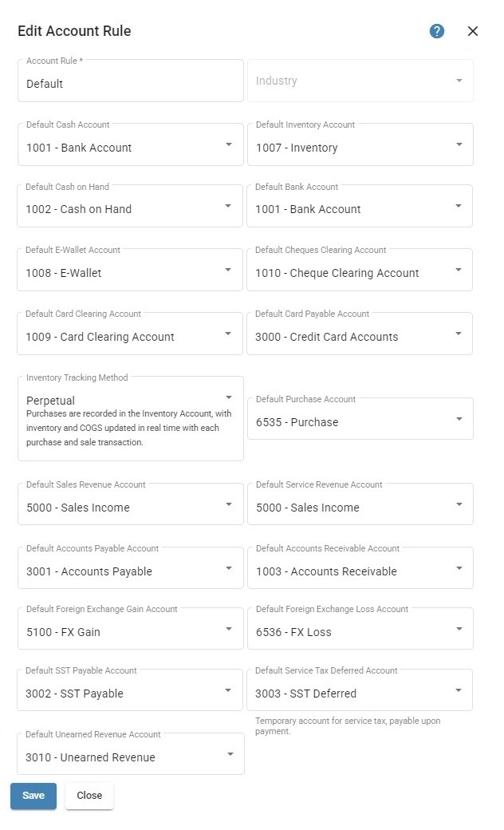Change Inventory Tracking Method from Perpetual
The image size is (504, 830).
pos(131,419)
